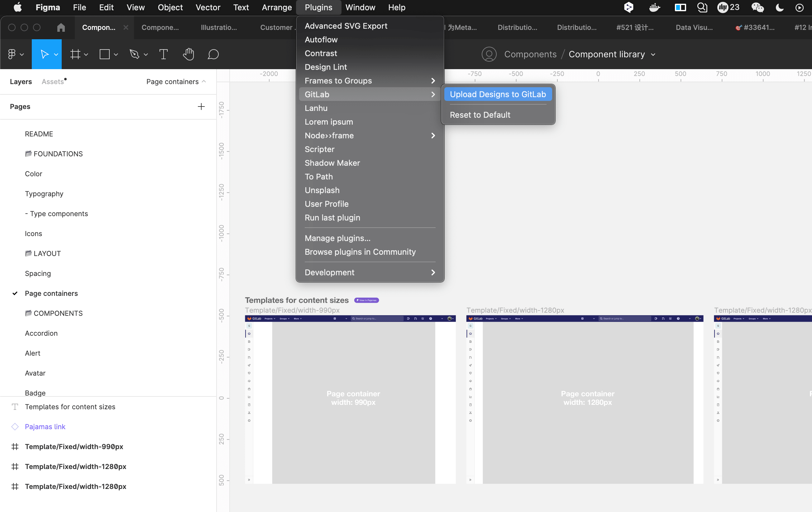This screenshot has width=812, height=512.
Task: Select the Comment tool icon
Action: 213,54
